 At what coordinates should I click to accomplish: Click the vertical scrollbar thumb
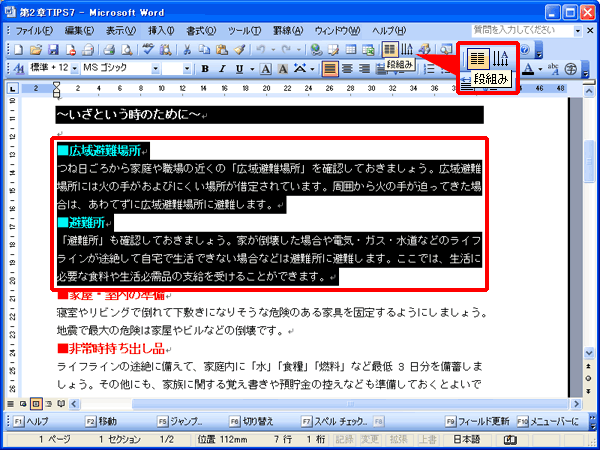tap(589, 162)
